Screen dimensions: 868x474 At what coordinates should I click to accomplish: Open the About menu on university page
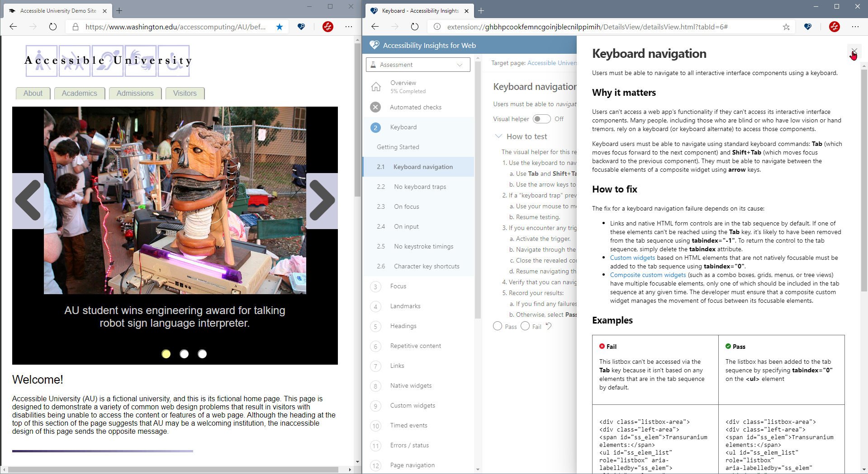click(33, 93)
